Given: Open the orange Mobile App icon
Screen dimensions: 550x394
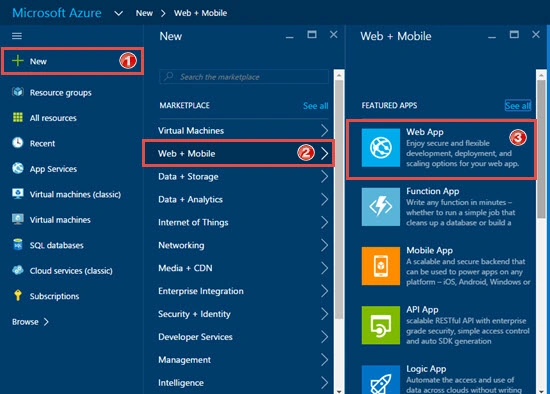Looking at the screenshot, I should pyautogui.click(x=381, y=266).
